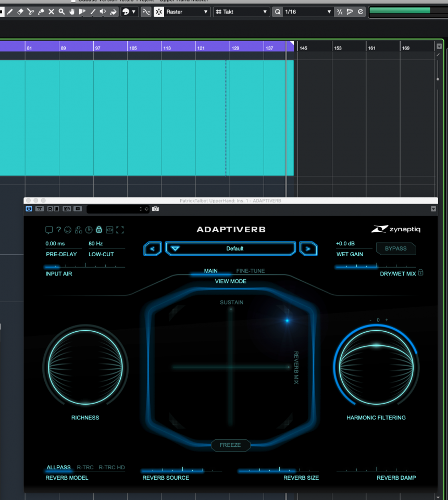Select the Line tool
The image size is (448, 500).
(x=93, y=12)
